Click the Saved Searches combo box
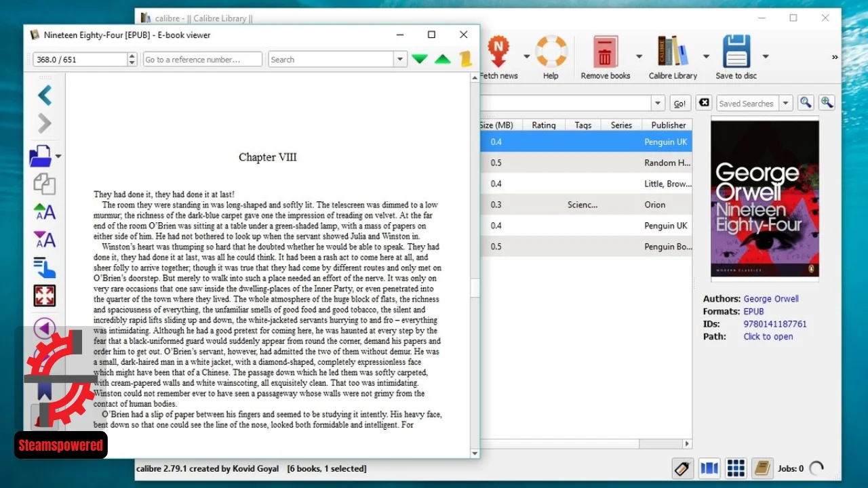The height and width of the screenshot is (488, 868). 755,103
